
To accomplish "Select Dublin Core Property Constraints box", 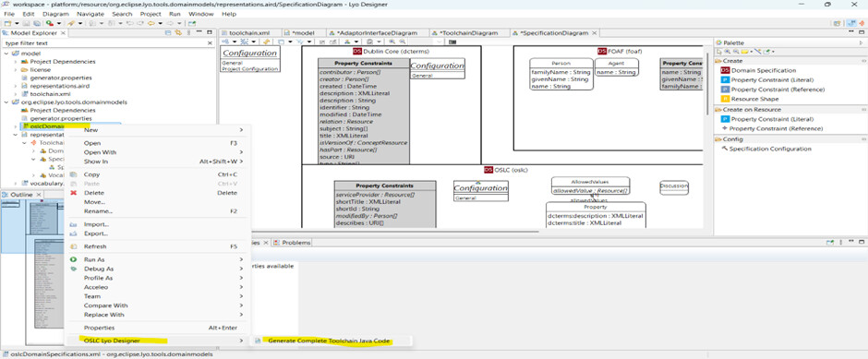I will [x=364, y=111].
